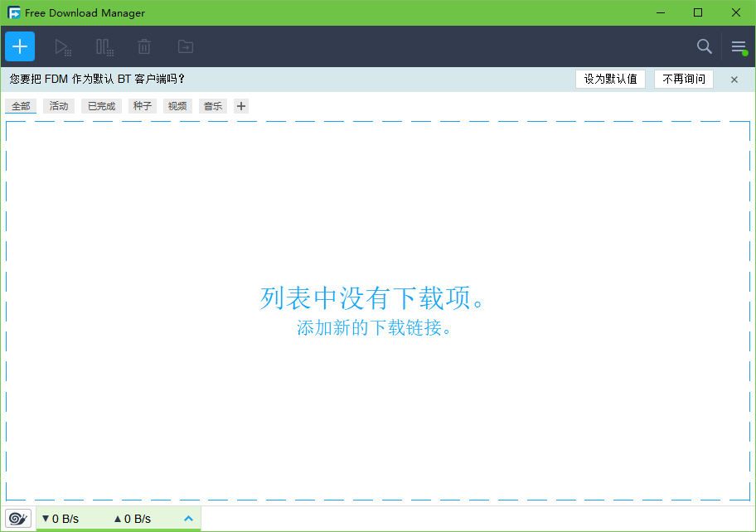Open the 视频 filter tab
Viewport: 756px width, 532px height.
(x=177, y=105)
